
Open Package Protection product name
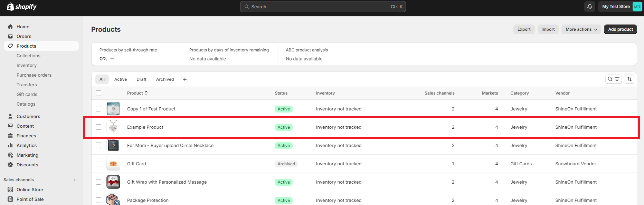tap(148, 200)
